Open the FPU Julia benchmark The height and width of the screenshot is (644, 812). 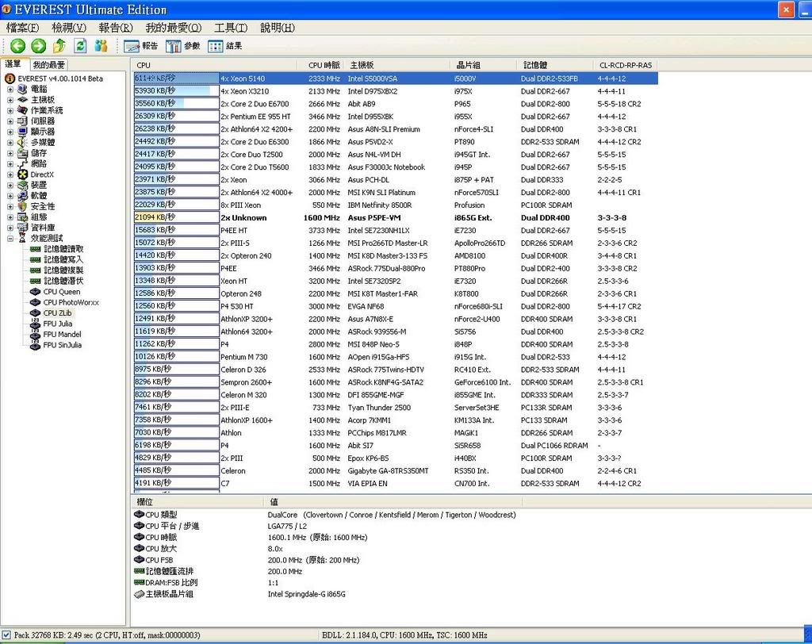57,324
